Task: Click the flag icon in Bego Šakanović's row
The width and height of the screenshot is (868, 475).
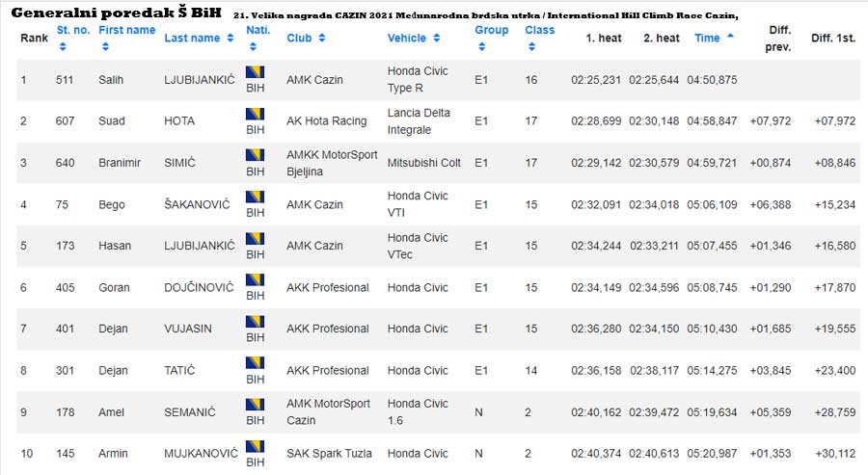Action: tap(256, 197)
